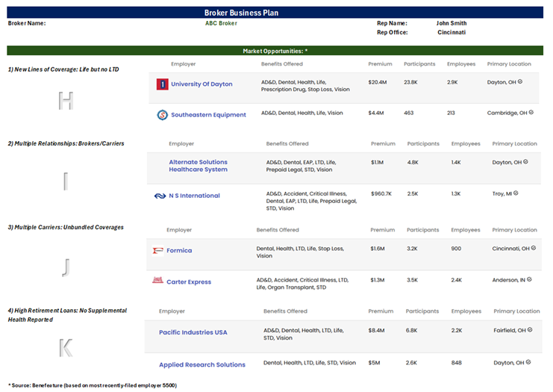Click the verified icon beside Dayton, OH for Applied Research Solutions
Screen dimensions: 553x392
coord(528,362)
